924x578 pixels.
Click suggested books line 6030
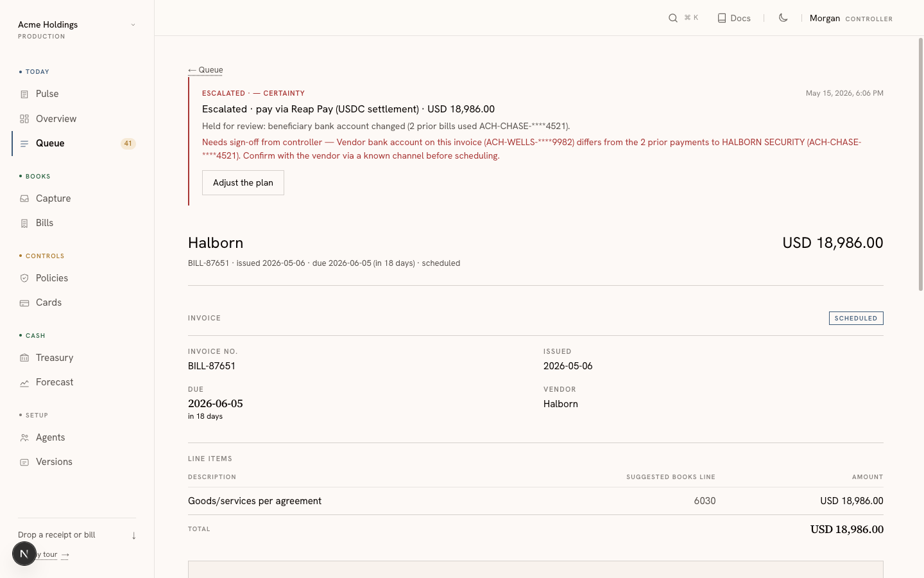point(705,501)
